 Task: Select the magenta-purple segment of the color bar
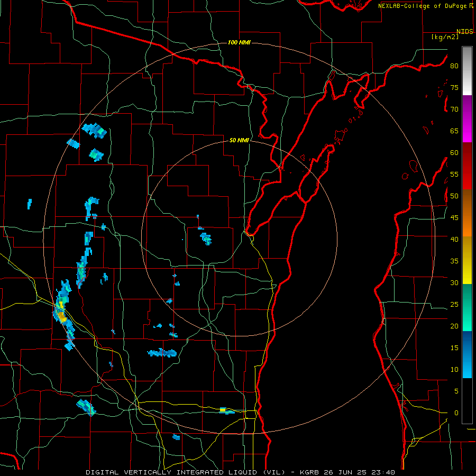tap(467, 118)
